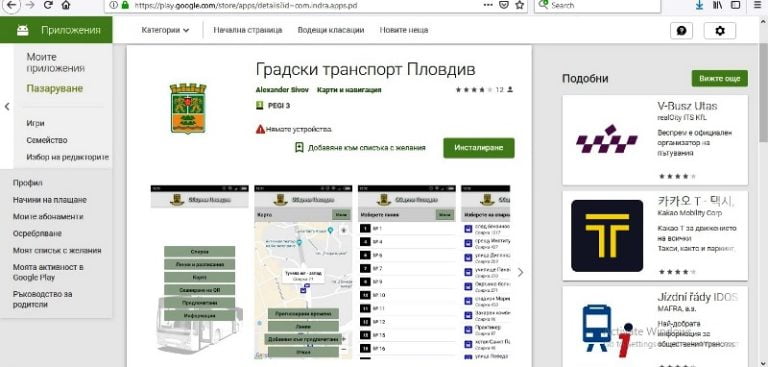
Task: Collapse the left sidebar arrow
Action: click(x=7, y=106)
